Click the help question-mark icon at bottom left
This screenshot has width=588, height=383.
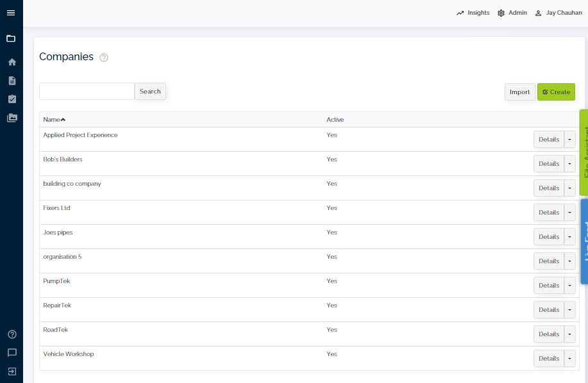point(11,334)
